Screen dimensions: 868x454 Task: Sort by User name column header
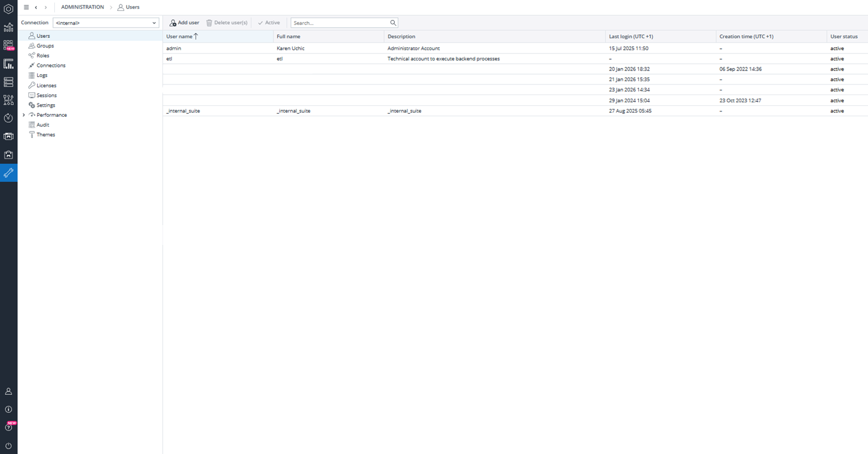179,37
